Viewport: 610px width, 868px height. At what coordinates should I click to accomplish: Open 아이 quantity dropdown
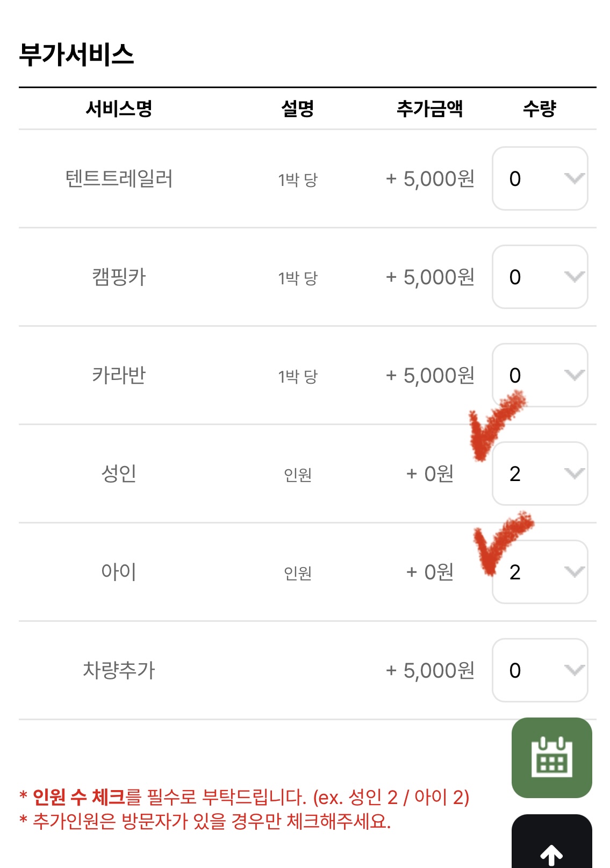click(540, 572)
